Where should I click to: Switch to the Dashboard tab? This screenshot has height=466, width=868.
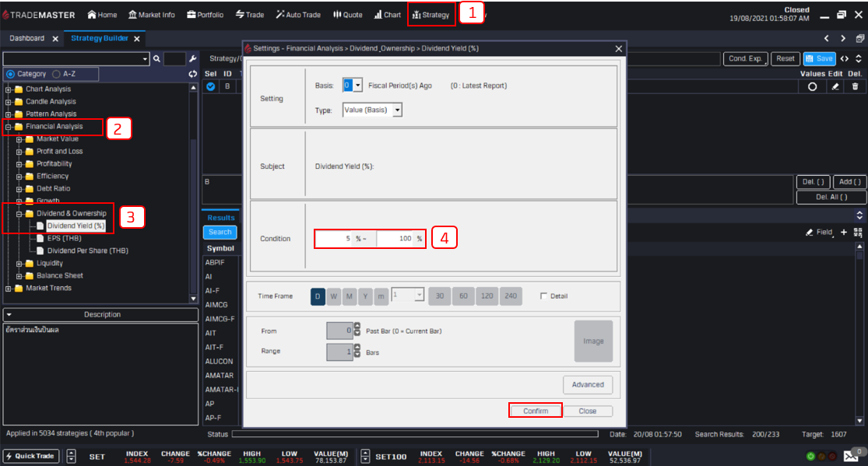pyautogui.click(x=27, y=38)
